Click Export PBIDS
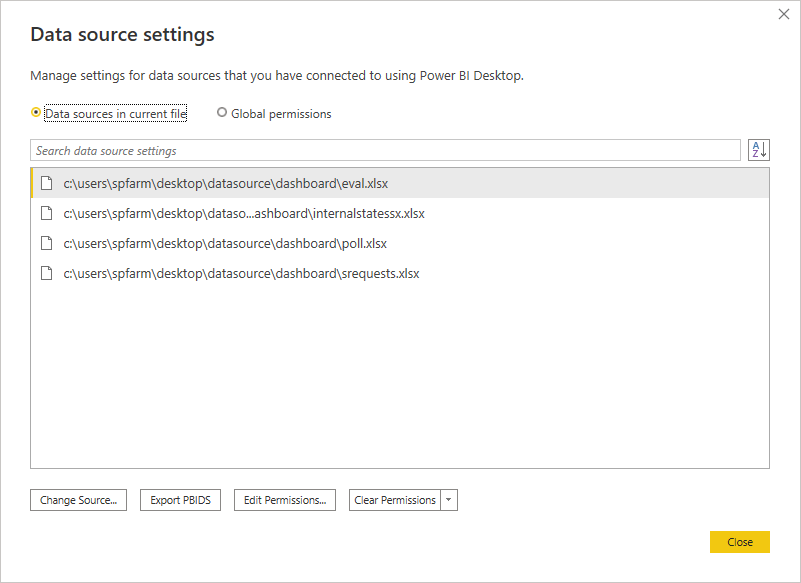 180,500
